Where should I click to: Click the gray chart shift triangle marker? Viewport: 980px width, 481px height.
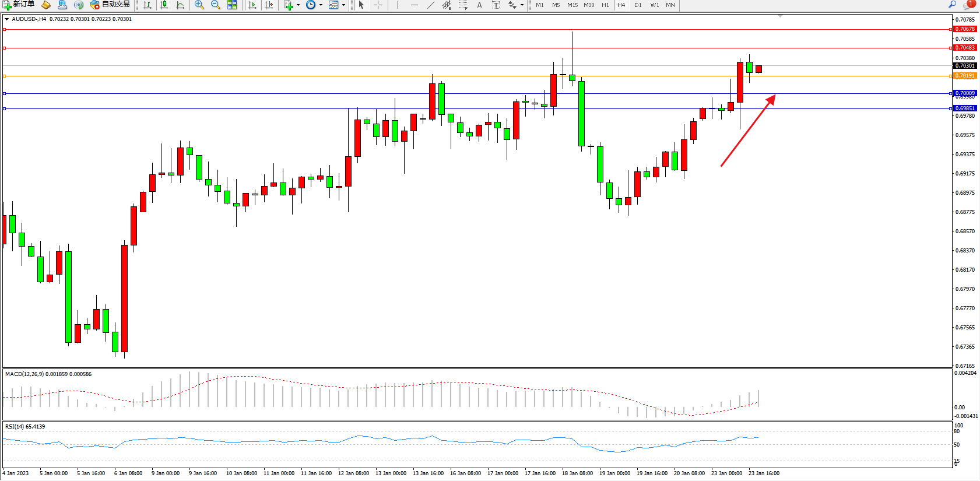pos(780,16)
